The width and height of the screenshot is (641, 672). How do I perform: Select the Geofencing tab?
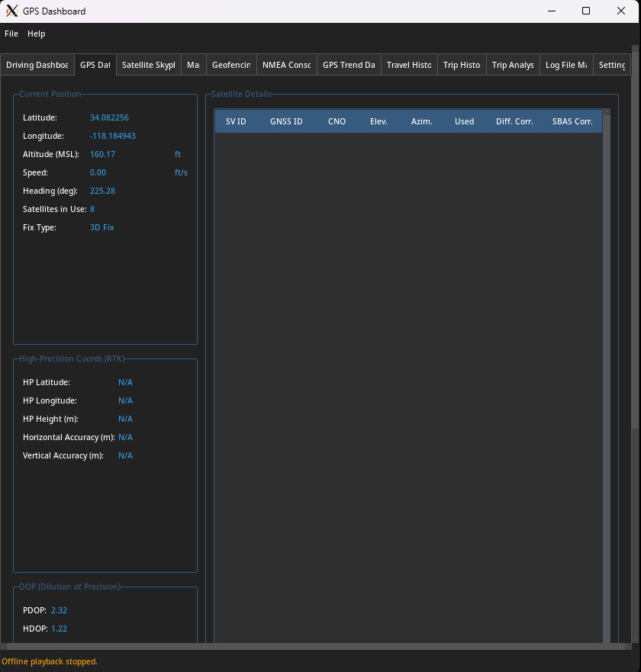point(230,65)
